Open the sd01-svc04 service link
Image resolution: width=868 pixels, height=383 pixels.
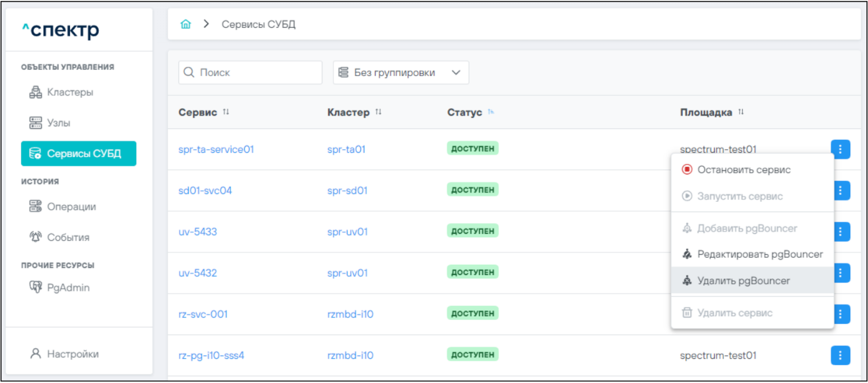tap(205, 190)
